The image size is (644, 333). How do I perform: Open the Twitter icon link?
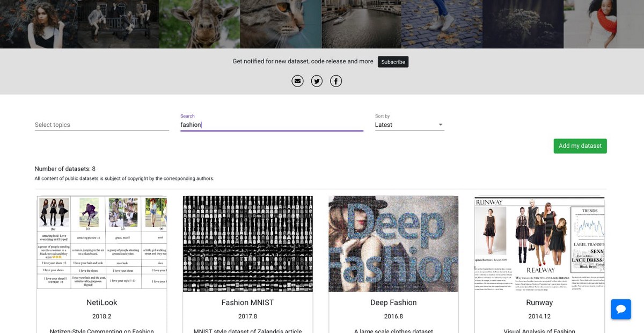(317, 81)
